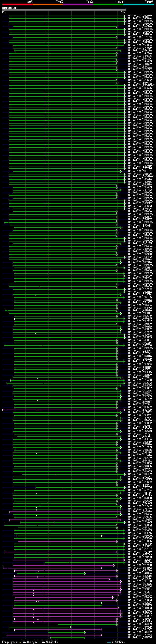Click the UniRef100_A7RVC0 hit label
156x644 pixels.
click(140, 289)
